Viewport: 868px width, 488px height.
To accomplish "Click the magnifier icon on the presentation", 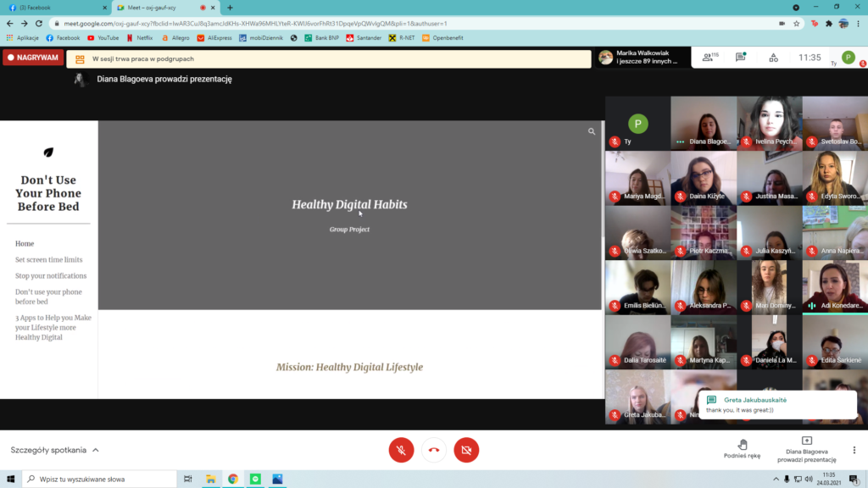I will [592, 131].
